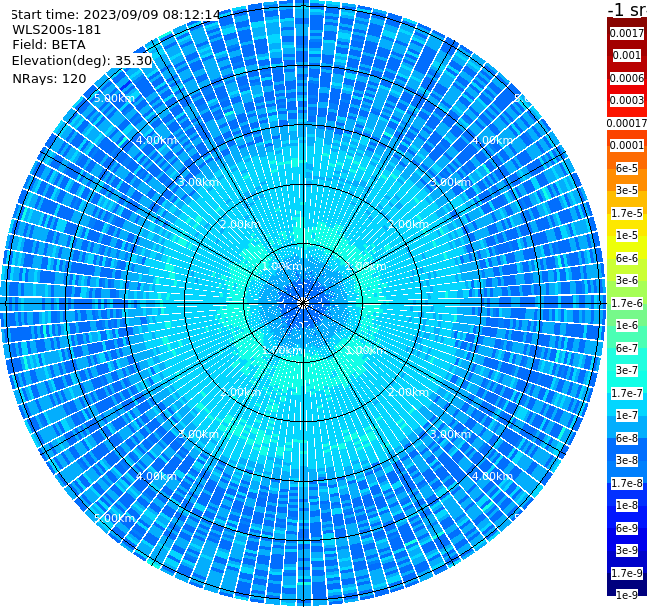Click the 1.7e-7 colorbar label
Image resolution: width=647 pixels, height=607 pixels.
point(627,393)
